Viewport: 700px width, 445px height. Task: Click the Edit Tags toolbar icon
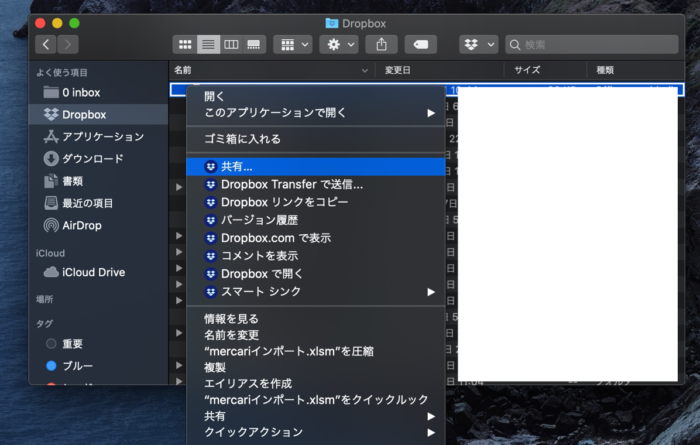pos(421,44)
